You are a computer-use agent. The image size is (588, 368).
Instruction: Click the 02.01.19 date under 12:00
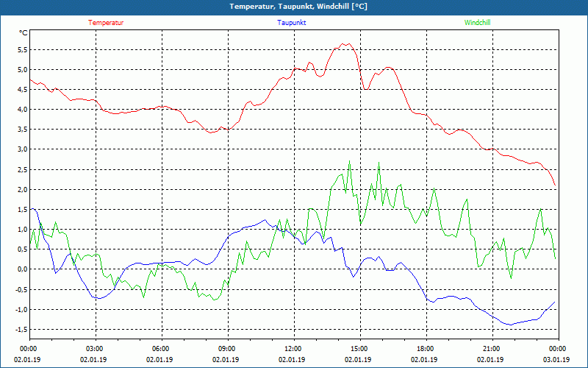(292, 359)
